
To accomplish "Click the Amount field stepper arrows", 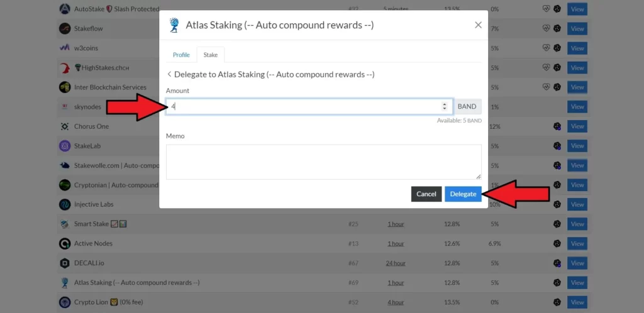I will (x=445, y=107).
